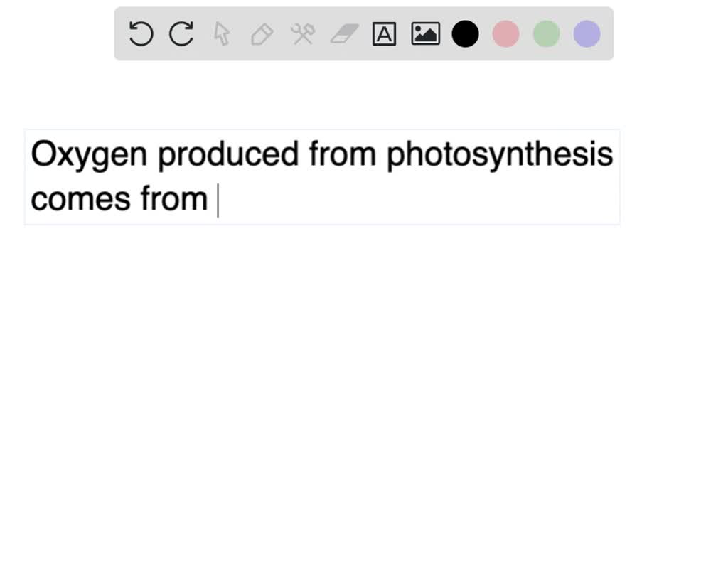
Task: Choose the pink ink swatch
Action: click(505, 33)
